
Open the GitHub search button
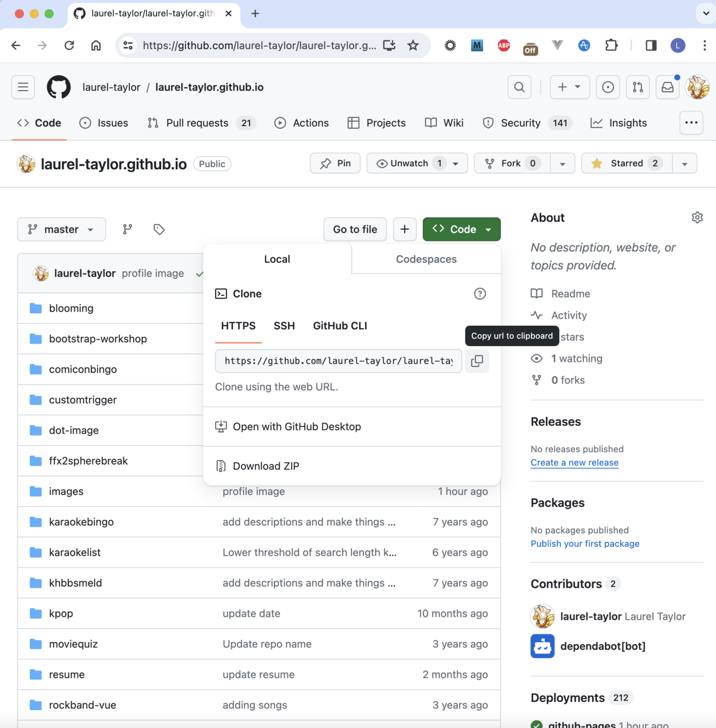point(519,87)
